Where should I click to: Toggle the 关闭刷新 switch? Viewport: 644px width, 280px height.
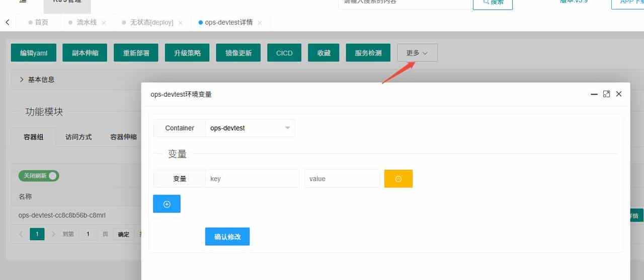pos(39,176)
